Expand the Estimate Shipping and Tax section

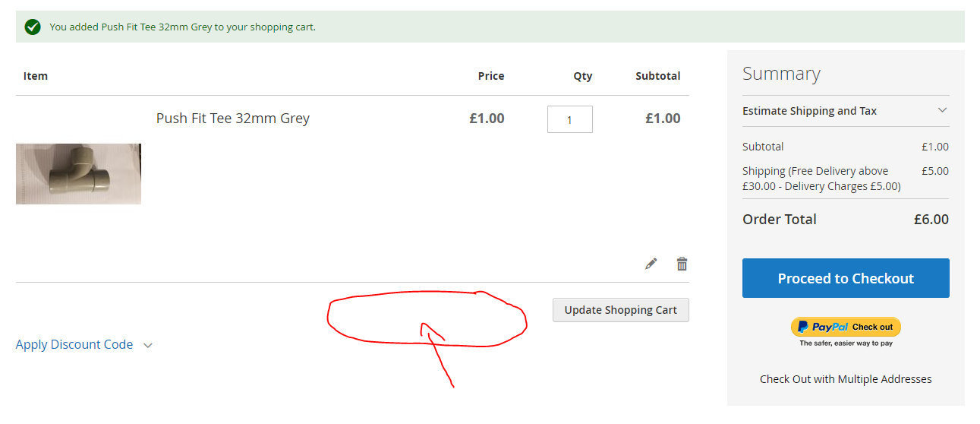click(809, 111)
